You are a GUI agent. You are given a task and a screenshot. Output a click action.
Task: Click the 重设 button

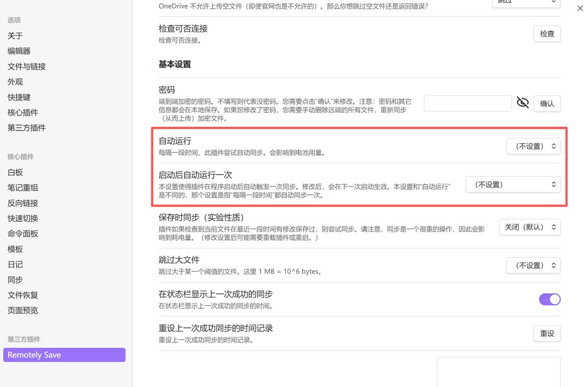(x=547, y=334)
